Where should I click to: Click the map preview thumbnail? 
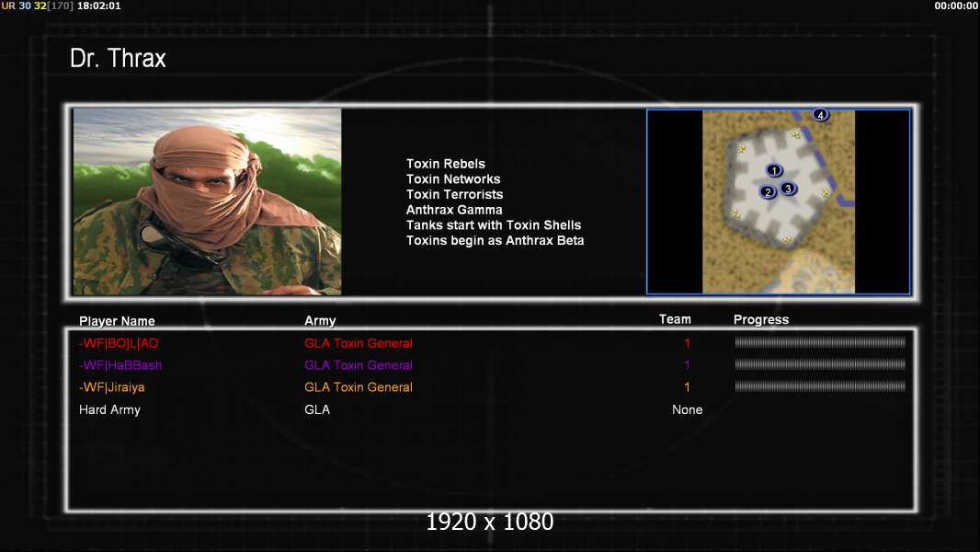click(778, 201)
